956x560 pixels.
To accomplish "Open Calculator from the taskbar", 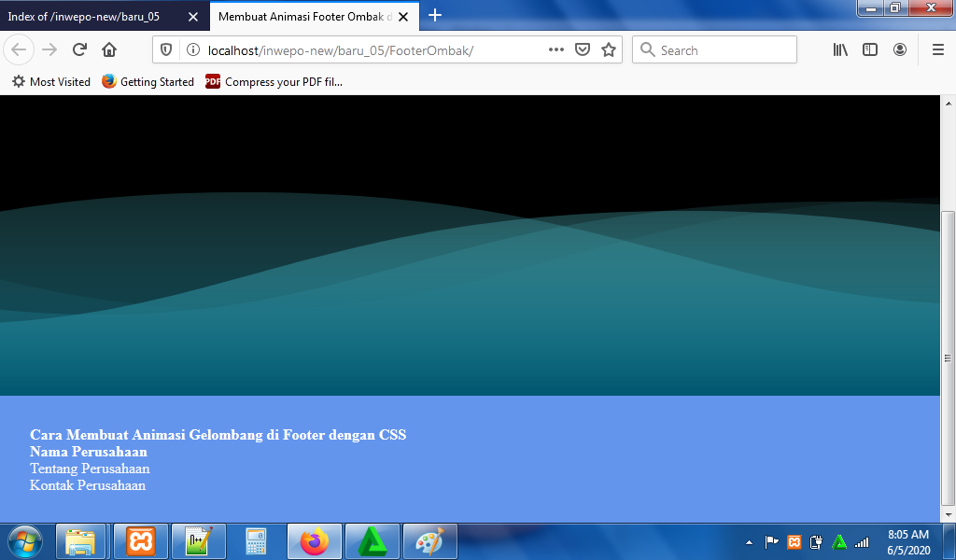I will [x=256, y=541].
